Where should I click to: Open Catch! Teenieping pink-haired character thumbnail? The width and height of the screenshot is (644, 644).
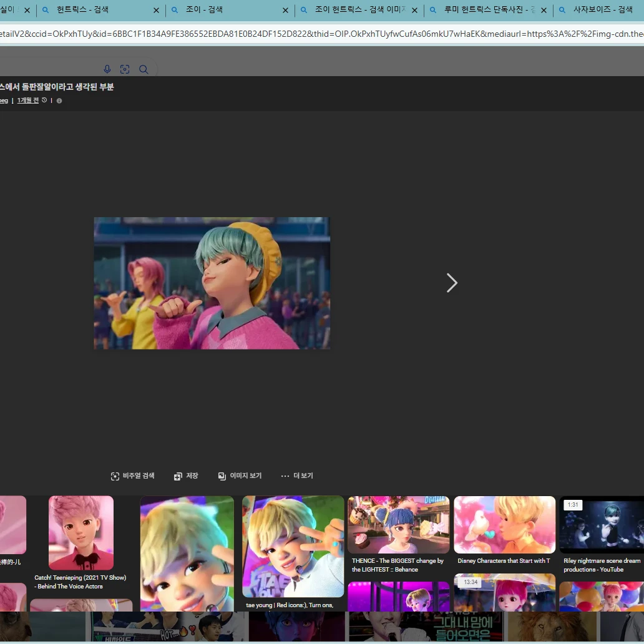[x=81, y=533]
